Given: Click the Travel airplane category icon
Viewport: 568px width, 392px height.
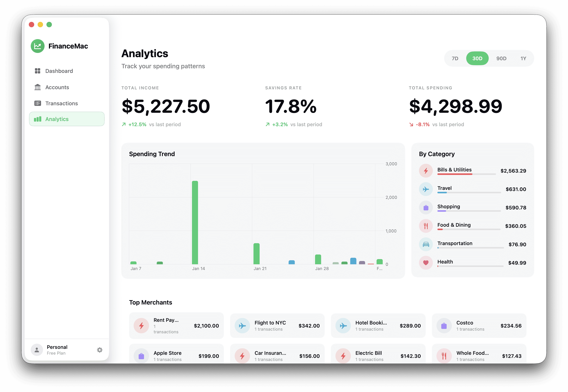Looking at the screenshot, I should point(426,189).
